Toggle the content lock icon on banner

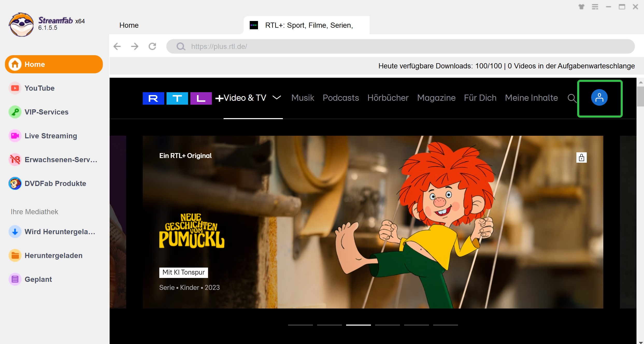[581, 157]
